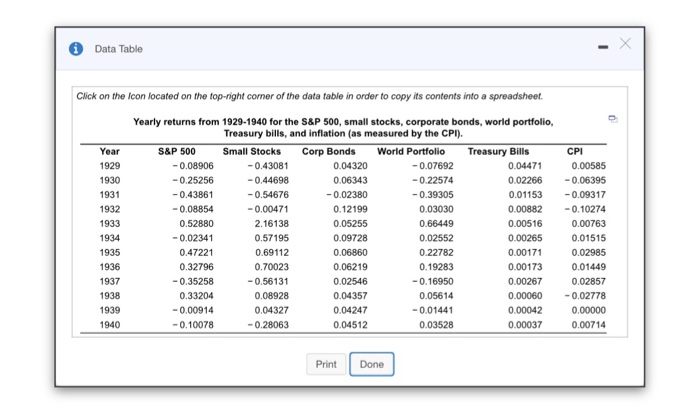This screenshot has width=700, height=418.
Task: Click the year 1935 row label
Action: [x=110, y=252]
